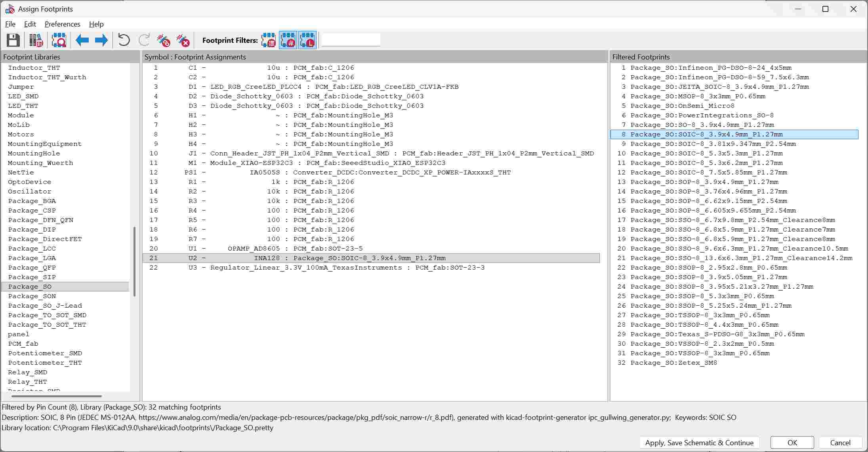
Task: Select the Package_QFP library
Action: 32,268
